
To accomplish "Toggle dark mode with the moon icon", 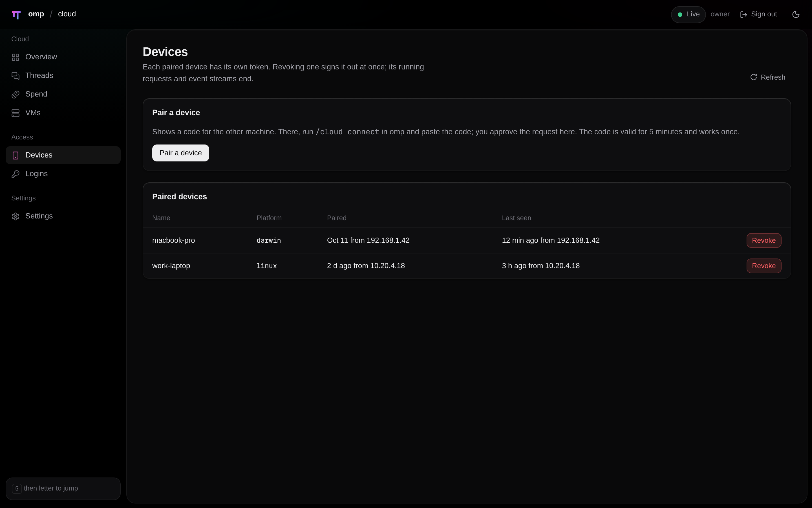I will pos(796,14).
